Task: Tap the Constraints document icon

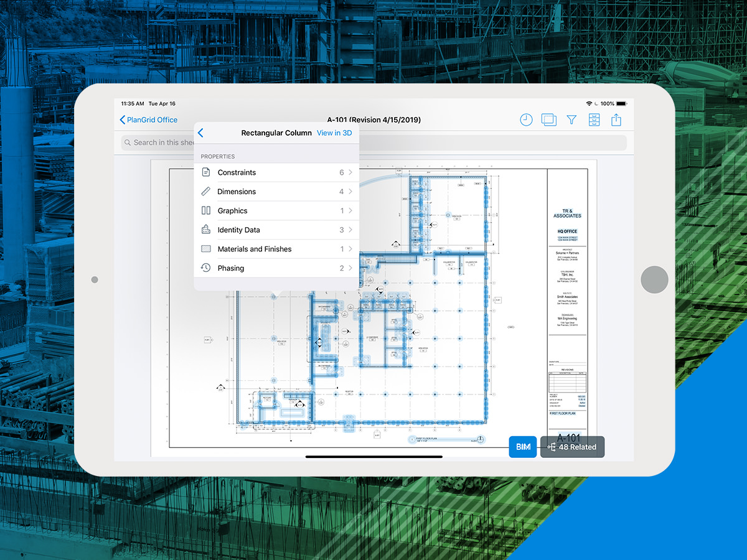Action: tap(206, 172)
